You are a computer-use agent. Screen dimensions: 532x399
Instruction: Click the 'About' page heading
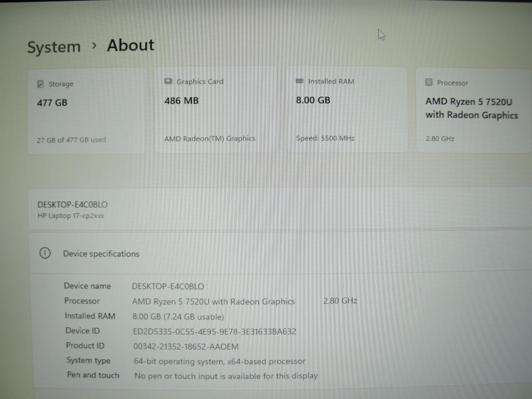pyautogui.click(x=131, y=45)
